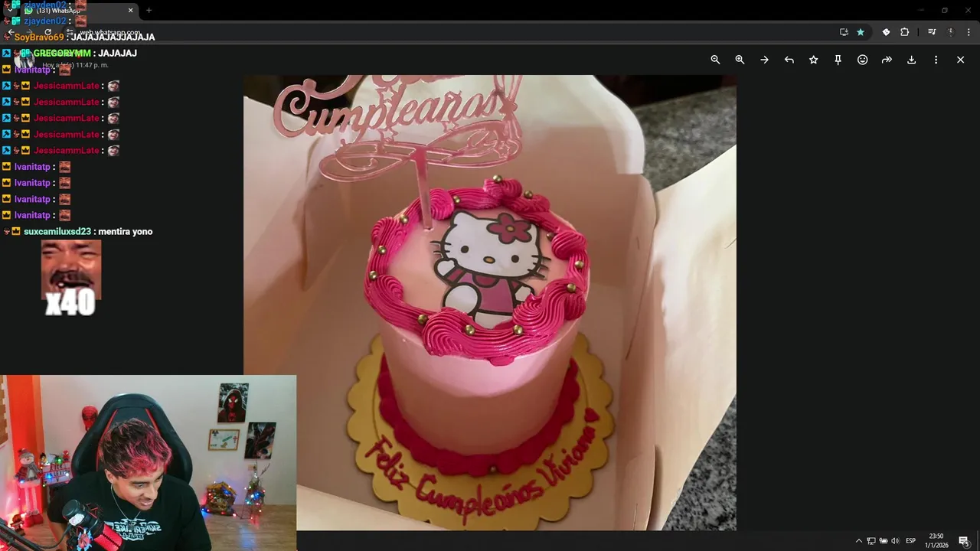Zoom in on the cake photo
The width and height of the screenshot is (980, 551).
[x=740, y=60]
